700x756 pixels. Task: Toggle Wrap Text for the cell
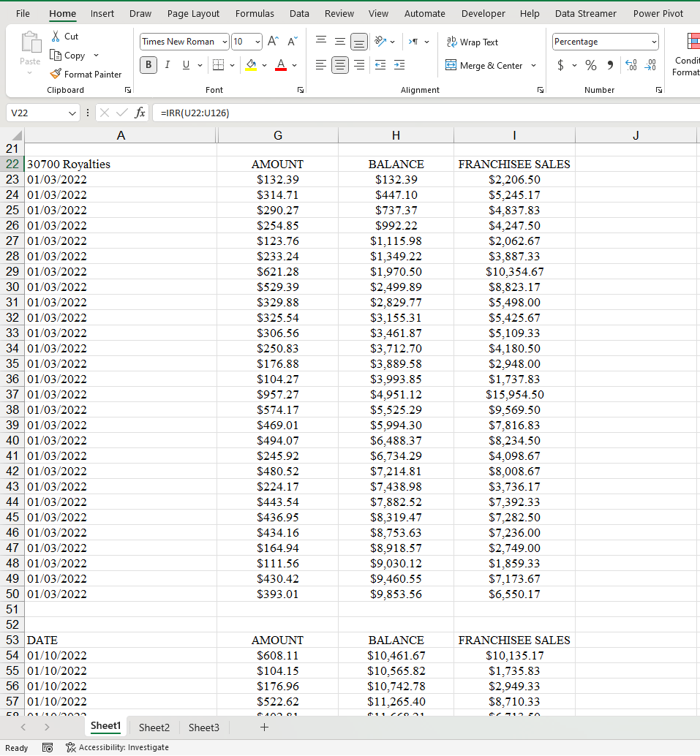point(472,42)
